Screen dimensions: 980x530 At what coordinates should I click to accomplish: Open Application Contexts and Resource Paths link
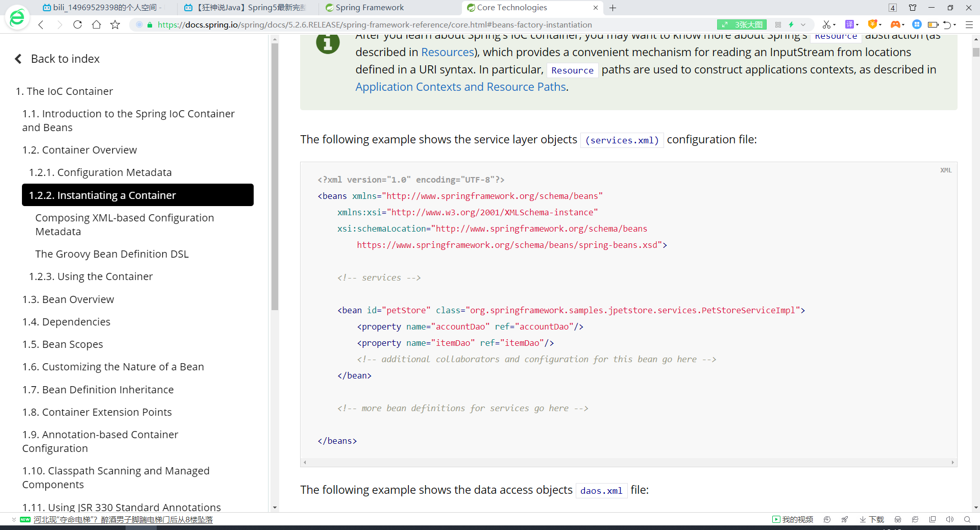click(x=460, y=87)
